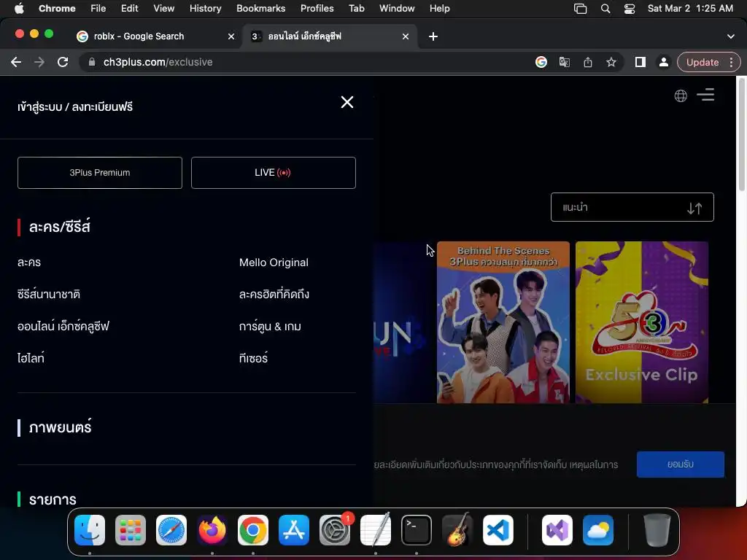The image size is (747, 560).
Task: Open the Edit menu
Action: (129, 8)
